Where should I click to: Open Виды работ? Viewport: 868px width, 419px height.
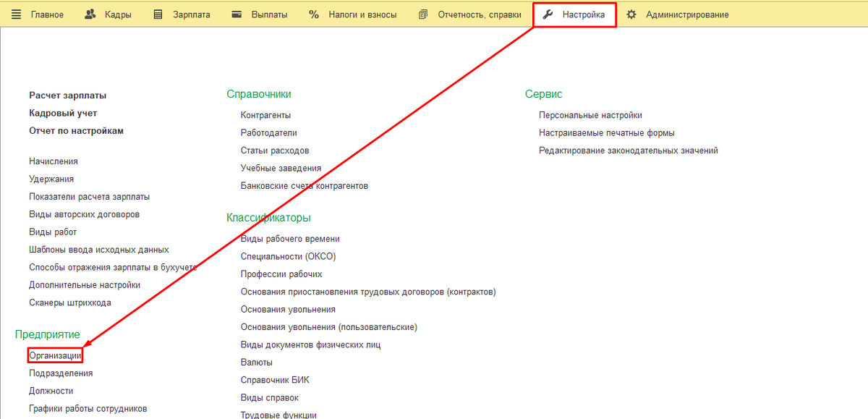click(53, 232)
